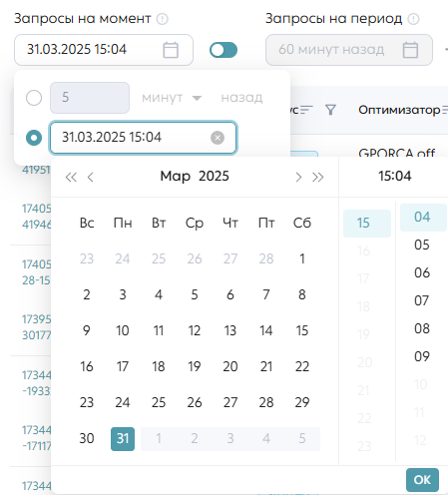Go to the previous year with the double-left arrow

[71, 177]
